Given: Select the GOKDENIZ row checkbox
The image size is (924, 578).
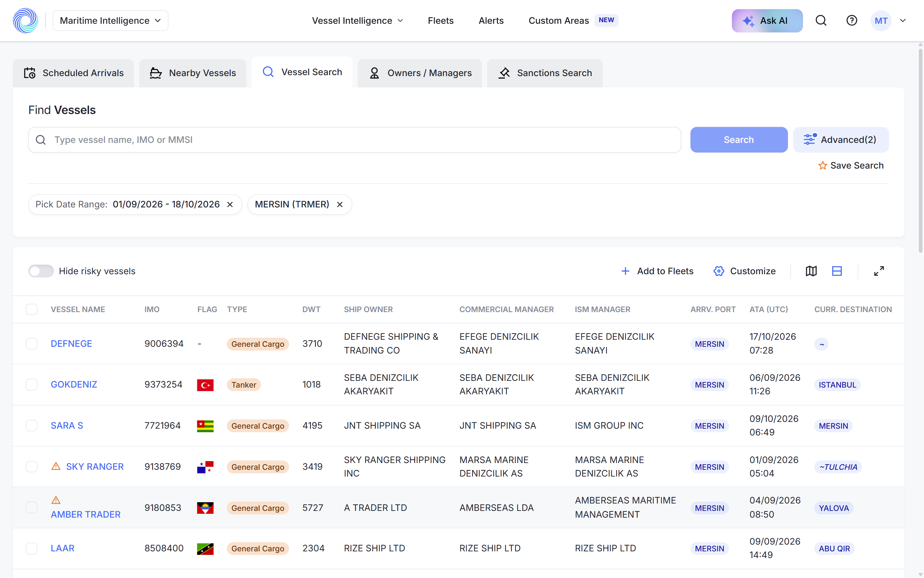Looking at the screenshot, I should 32,385.
